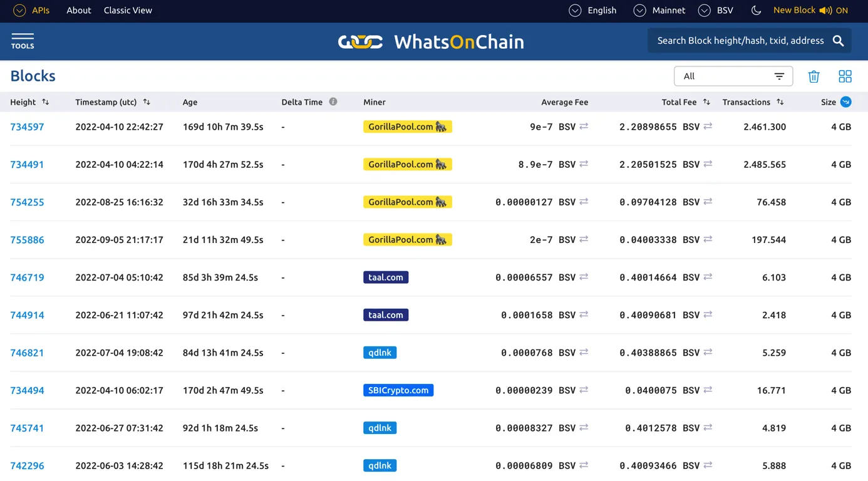Open the English language dropdown
The width and height of the screenshot is (868, 481).
592,10
